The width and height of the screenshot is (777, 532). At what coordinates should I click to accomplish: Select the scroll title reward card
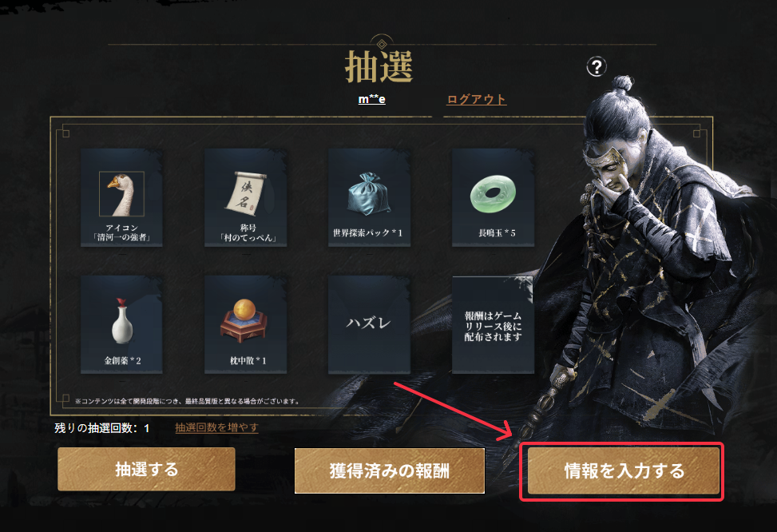pyautogui.click(x=246, y=197)
